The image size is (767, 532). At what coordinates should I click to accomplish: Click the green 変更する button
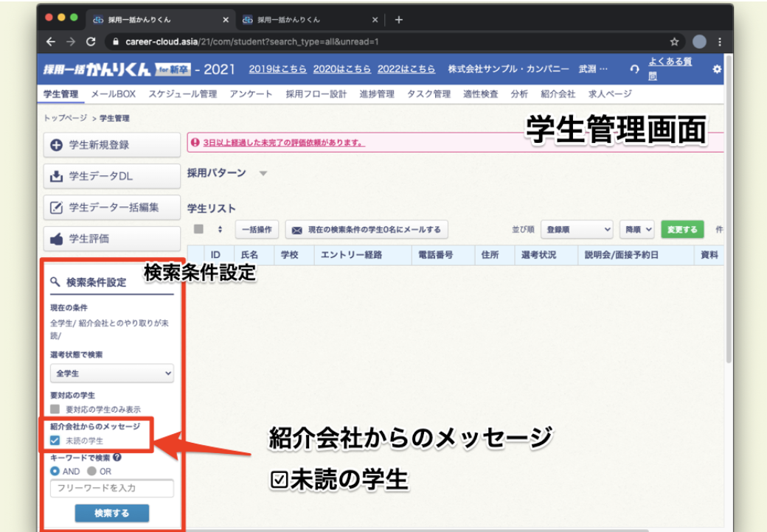click(682, 230)
